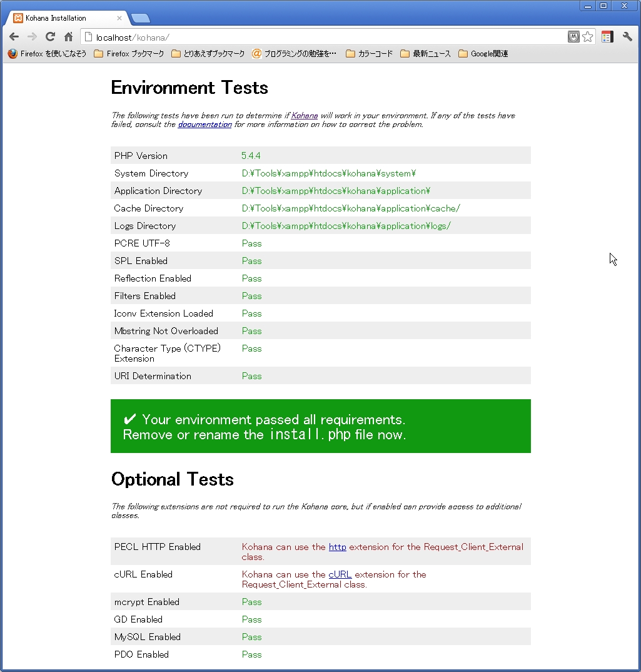Open the wrench settings menu
The height and width of the screenshot is (672, 641).
627,37
